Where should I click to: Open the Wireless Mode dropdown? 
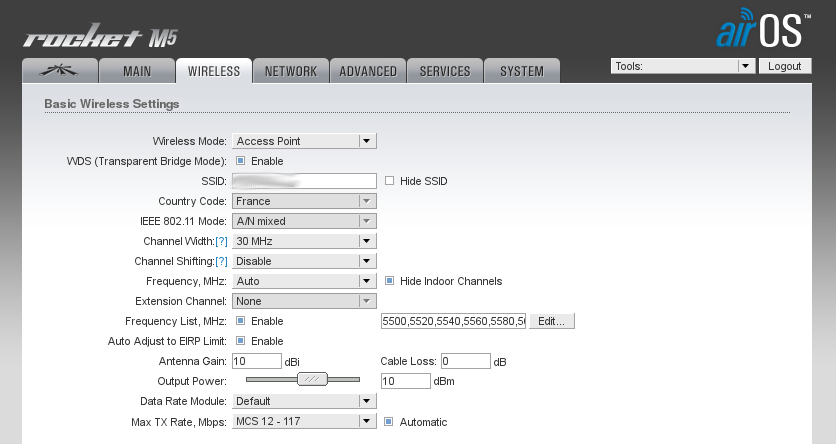[x=304, y=141]
